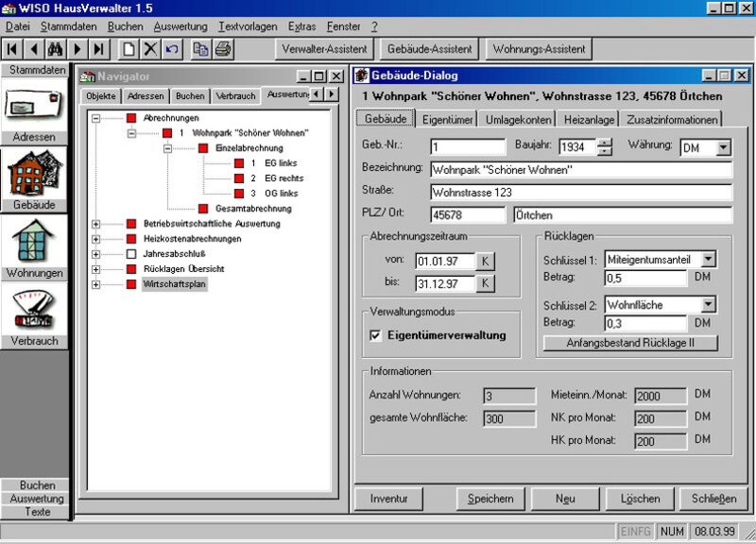The width and height of the screenshot is (756, 544).
Task: Collapse the Wohnpark "Schöner Wohnen" tree node
Action: 131,133
